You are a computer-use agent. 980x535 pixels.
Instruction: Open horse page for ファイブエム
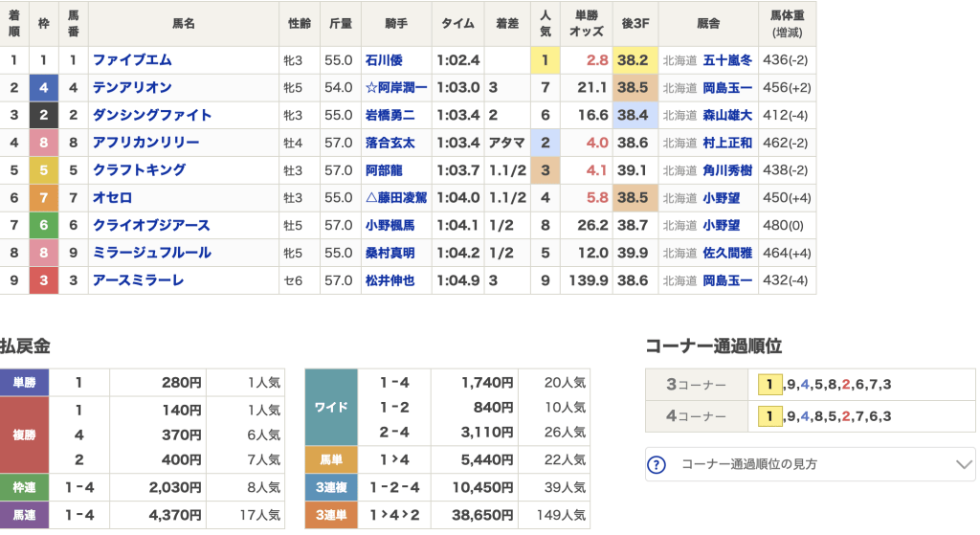[132, 60]
